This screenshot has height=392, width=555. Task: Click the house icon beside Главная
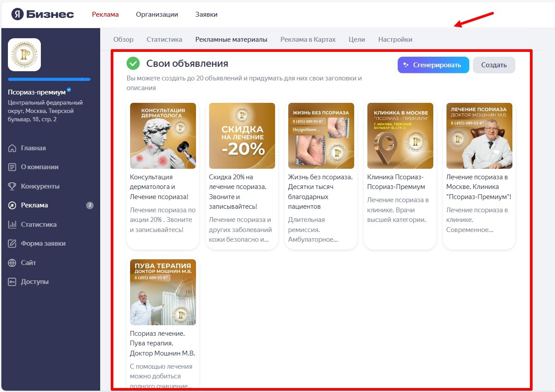(x=12, y=148)
